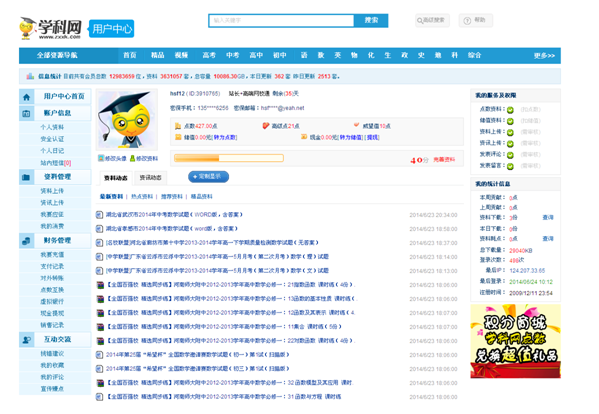Screen dimensions: 599x414
Task: Click the 储值 stored value icon
Action: click(x=178, y=137)
